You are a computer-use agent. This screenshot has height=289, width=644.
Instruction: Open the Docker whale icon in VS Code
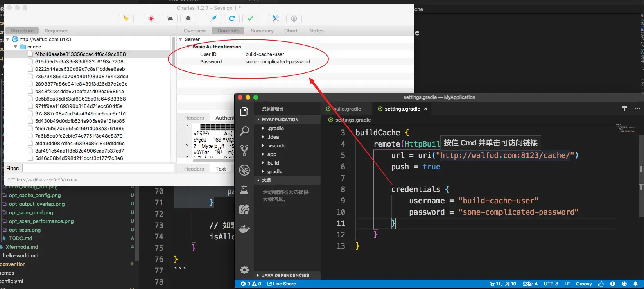[x=244, y=229]
